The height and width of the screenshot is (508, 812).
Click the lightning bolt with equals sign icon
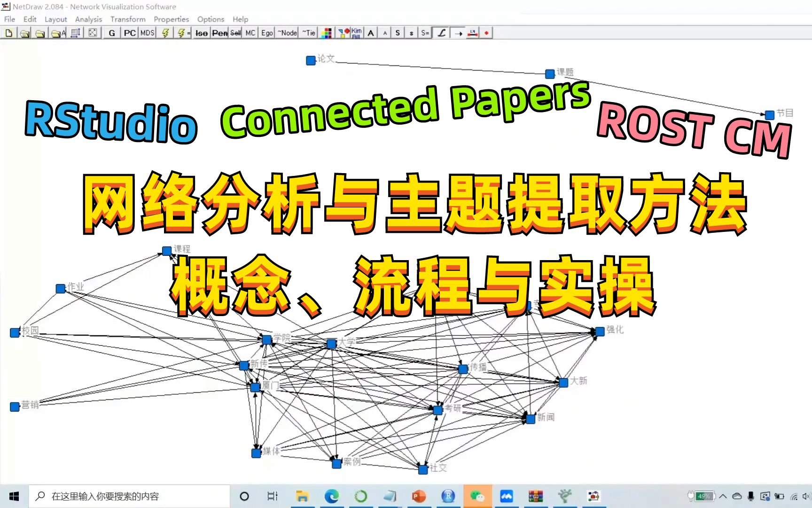pyautogui.click(x=182, y=33)
